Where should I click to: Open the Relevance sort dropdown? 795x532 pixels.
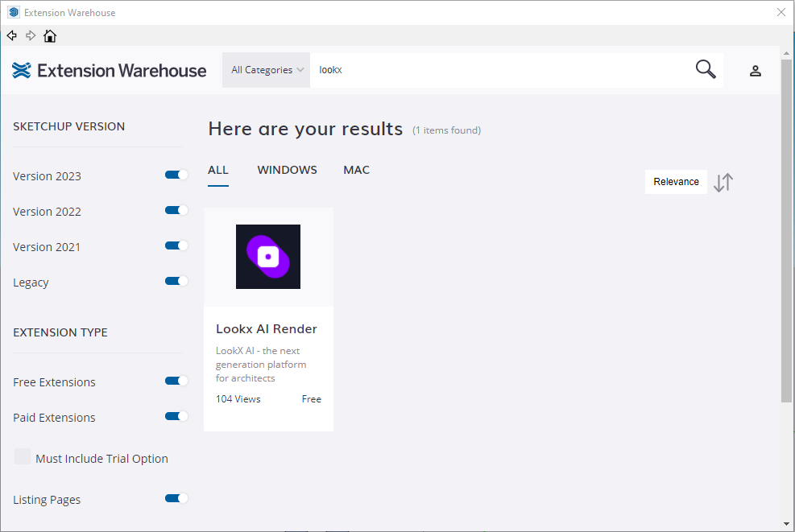(x=676, y=182)
